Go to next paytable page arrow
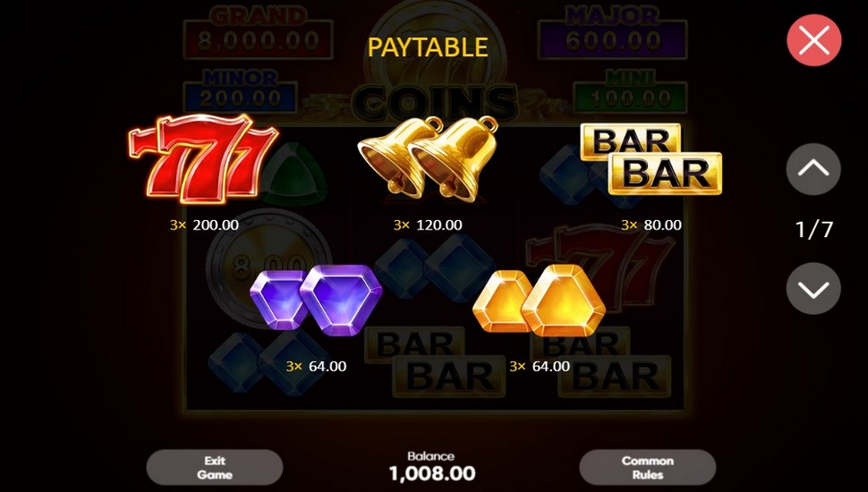 coord(813,288)
